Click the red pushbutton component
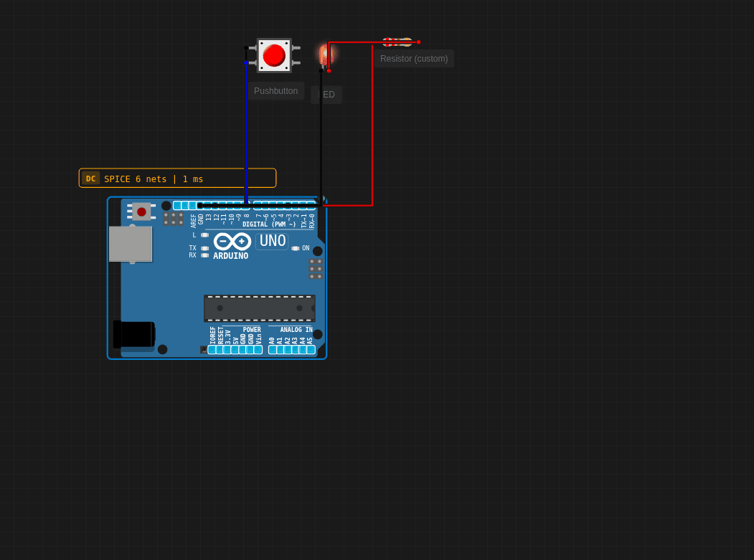 [274, 55]
